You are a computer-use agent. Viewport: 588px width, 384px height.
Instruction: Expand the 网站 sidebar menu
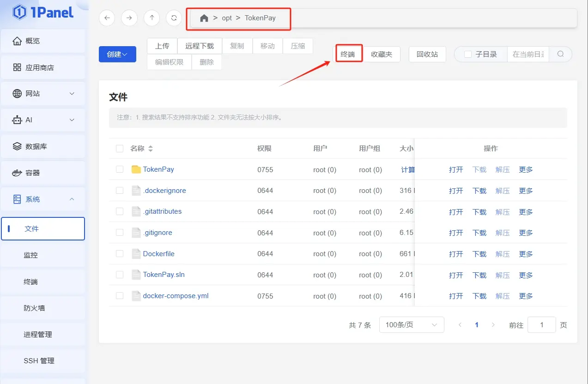pos(72,94)
